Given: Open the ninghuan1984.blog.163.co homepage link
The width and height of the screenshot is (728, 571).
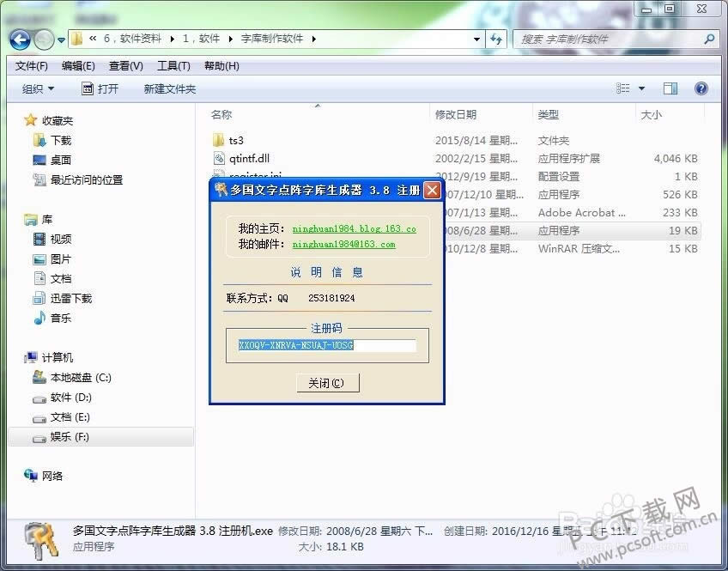Looking at the screenshot, I should point(354,229).
